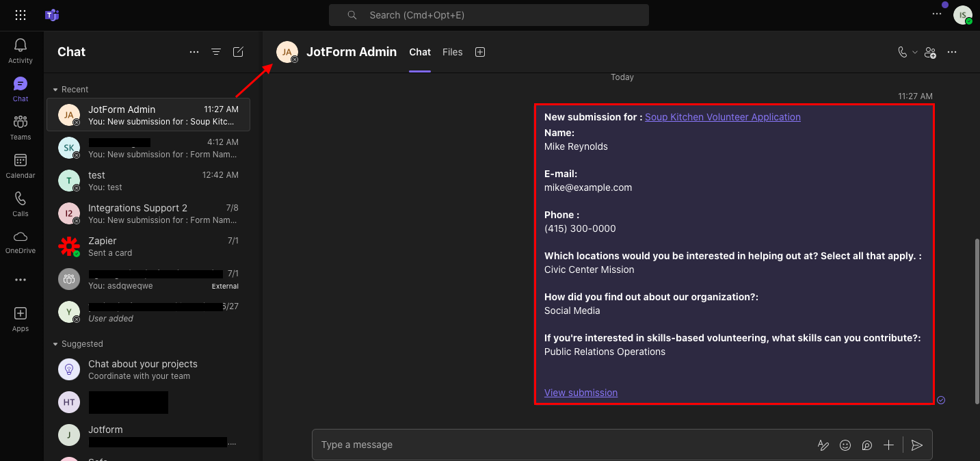Image resolution: width=980 pixels, height=461 pixels.
Task: Click the Social Media answer
Action: tap(572, 311)
